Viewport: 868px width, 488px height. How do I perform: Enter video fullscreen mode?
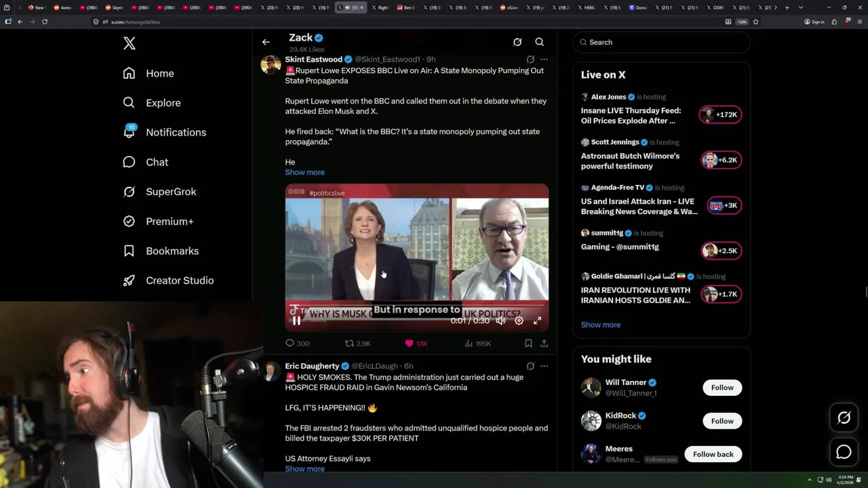pyautogui.click(x=537, y=321)
